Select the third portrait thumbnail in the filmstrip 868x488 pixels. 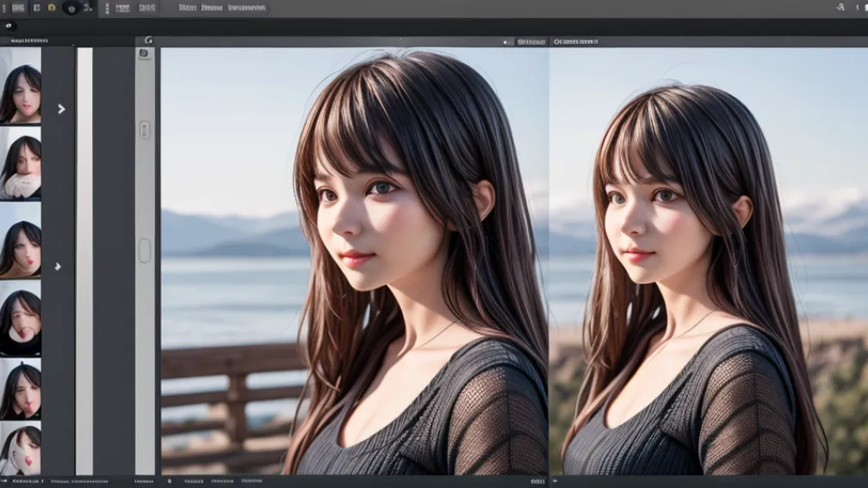[x=21, y=240]
